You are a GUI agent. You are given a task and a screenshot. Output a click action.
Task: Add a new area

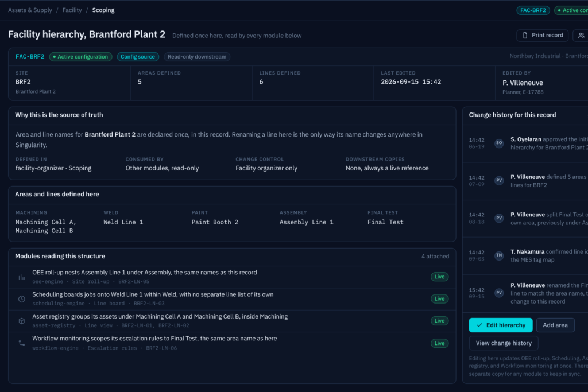(x=555, y=325)
